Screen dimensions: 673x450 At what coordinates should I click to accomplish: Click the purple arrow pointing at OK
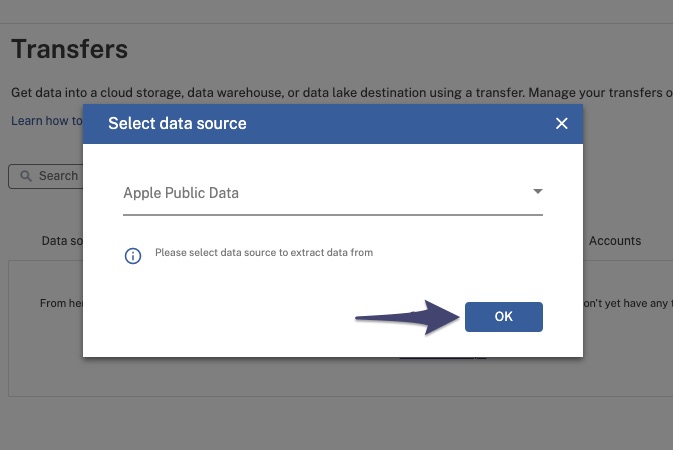pos(407,317)
